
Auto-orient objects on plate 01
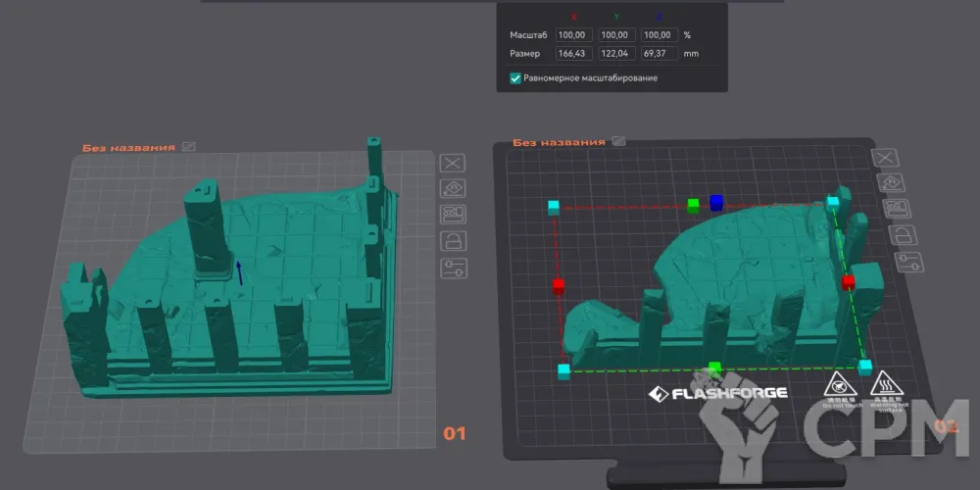coord(452,188)
